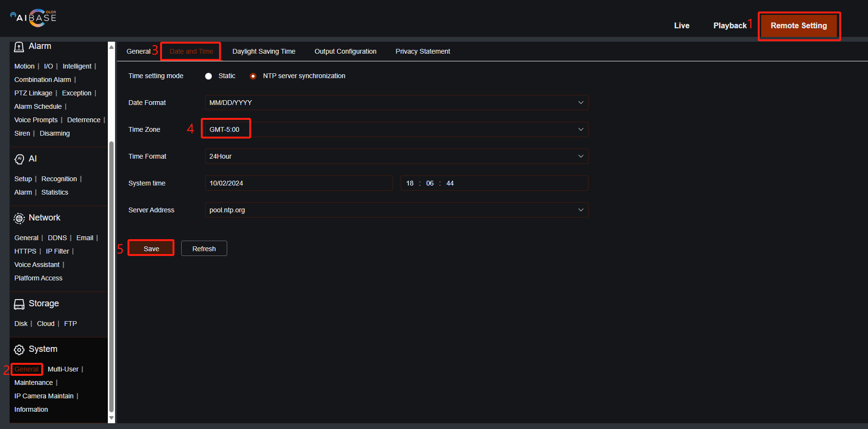Click the Save button

[x=151, y=248]
